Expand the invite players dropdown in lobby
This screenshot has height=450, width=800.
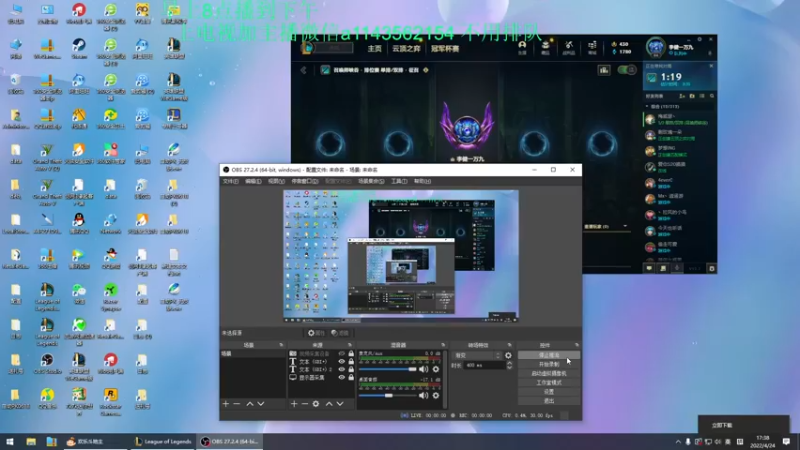(x=625, y=226)
